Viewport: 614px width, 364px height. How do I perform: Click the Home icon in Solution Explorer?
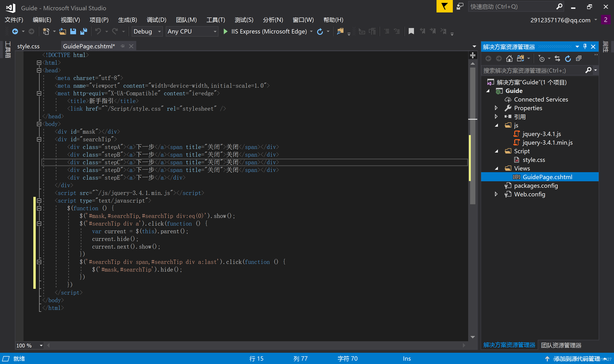(x=509, y=59)
